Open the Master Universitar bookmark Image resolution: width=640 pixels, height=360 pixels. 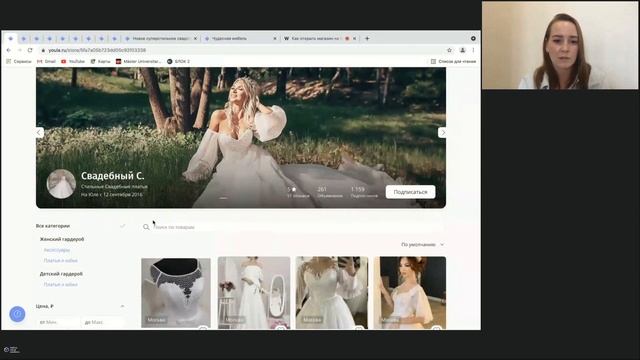[138, 61]
